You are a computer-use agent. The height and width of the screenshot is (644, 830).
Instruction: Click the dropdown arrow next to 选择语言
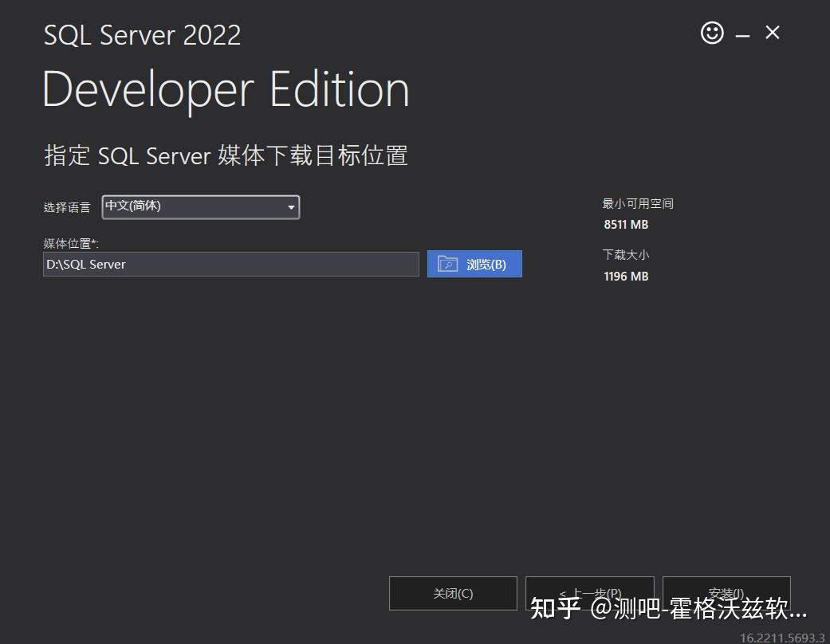tap(292, 206)
